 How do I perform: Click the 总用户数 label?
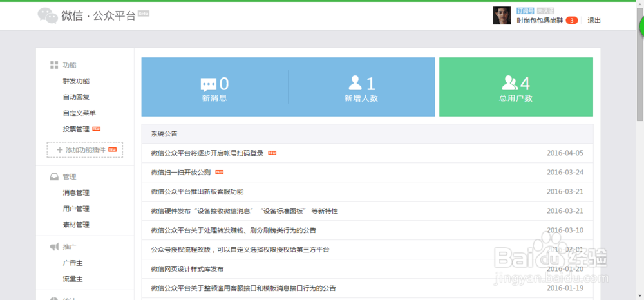point(516,98)
